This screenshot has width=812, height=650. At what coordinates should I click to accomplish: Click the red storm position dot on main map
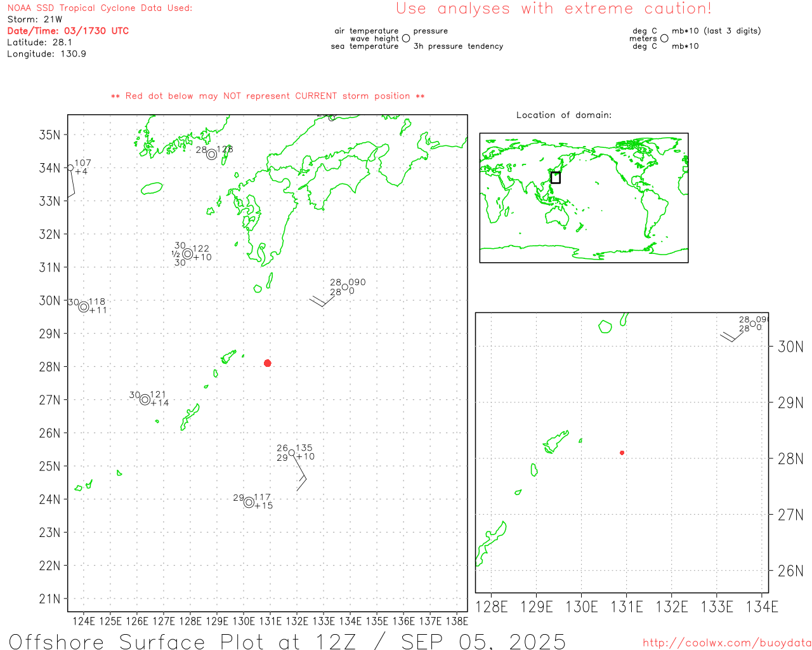[268, 363]
